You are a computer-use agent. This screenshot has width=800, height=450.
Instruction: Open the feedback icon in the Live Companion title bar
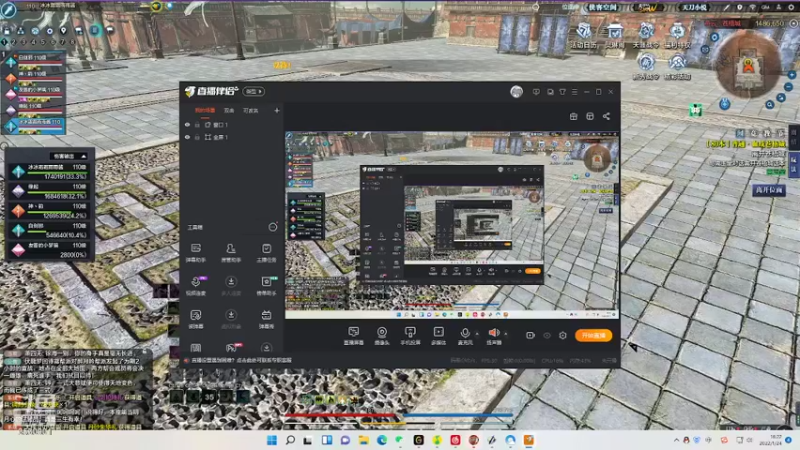(x=536, y=92)
